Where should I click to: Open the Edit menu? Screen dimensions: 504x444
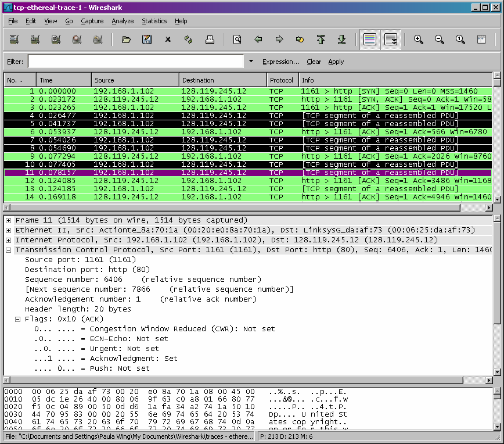tap(31, 21)
